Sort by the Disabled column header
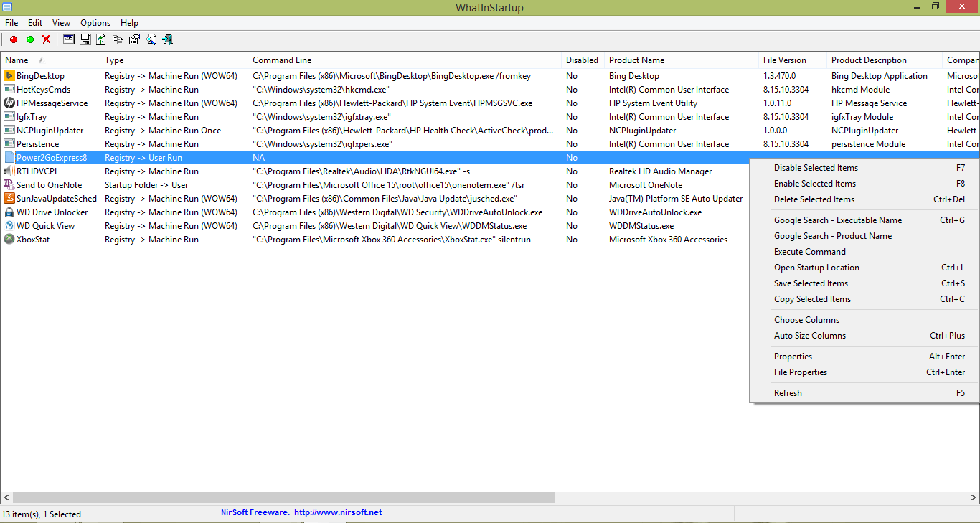 (583, 60)
